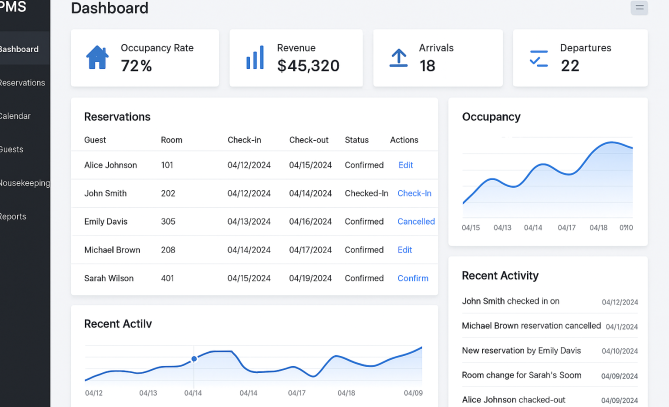Click the data point marker on activity chart
Viewport: 669px width, 407px height.
click(194, 359)
